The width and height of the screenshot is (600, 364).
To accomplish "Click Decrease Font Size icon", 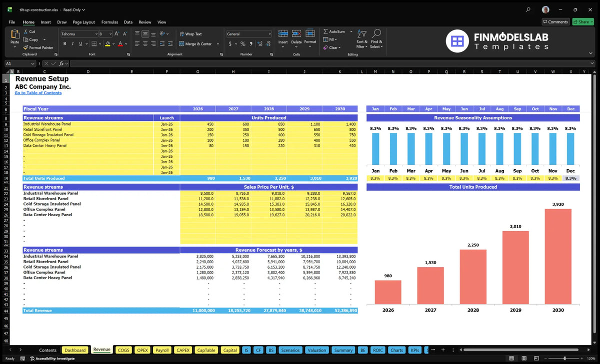I will (125, 34).
